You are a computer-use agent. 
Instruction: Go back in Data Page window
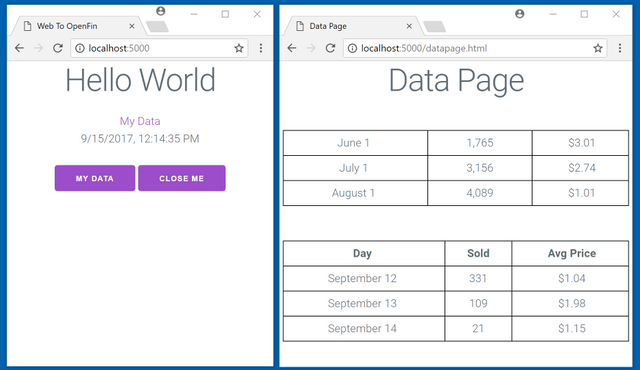pos(291,48)
